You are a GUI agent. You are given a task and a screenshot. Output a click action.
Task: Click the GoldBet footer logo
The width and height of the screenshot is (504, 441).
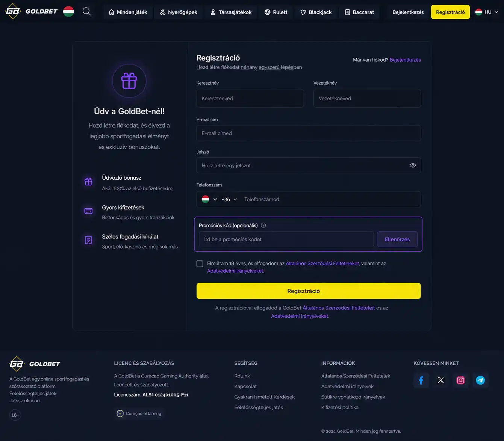coord(35,364)
